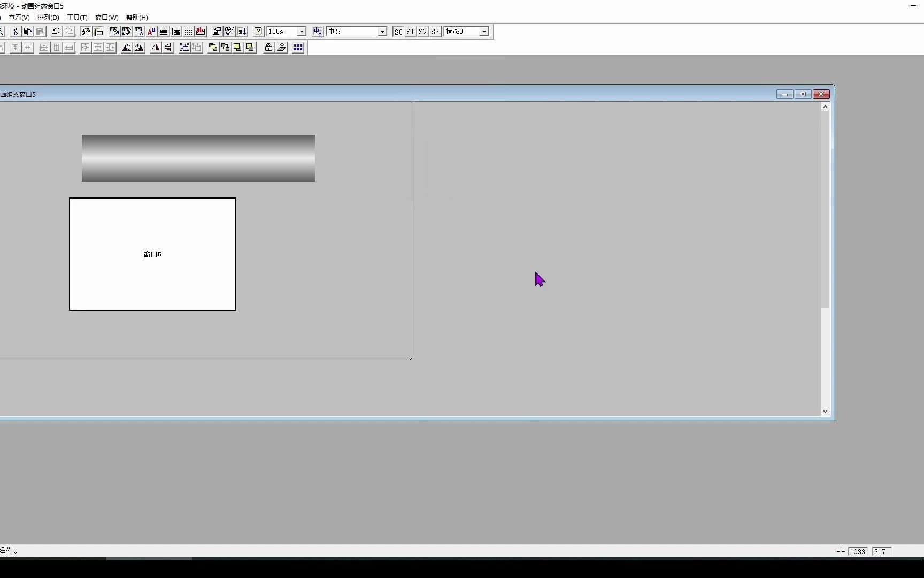Open the properties window icon
The image size is (924, 578).
217,32
